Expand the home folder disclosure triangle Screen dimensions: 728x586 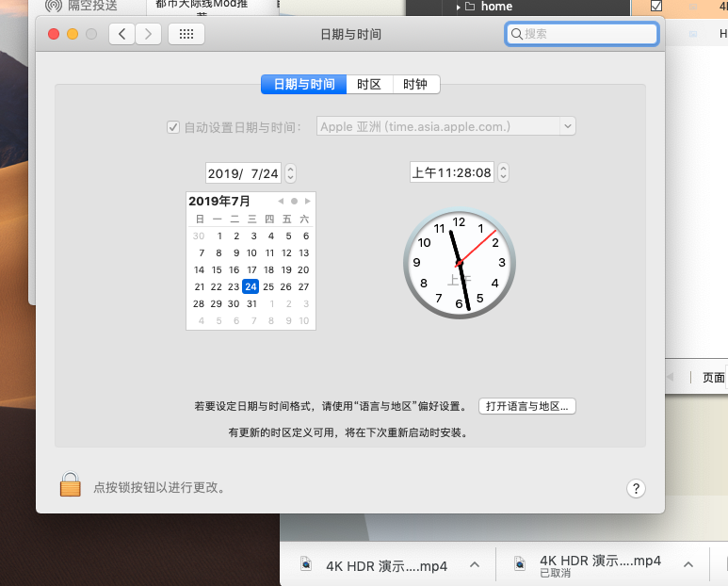[458, 7]
